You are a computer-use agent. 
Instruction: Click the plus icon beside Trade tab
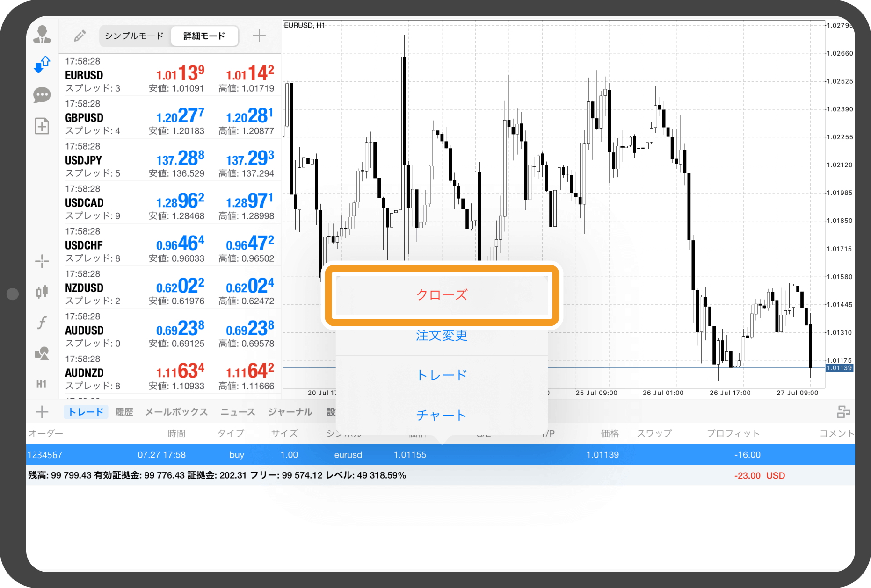click(x=42, y=412)
